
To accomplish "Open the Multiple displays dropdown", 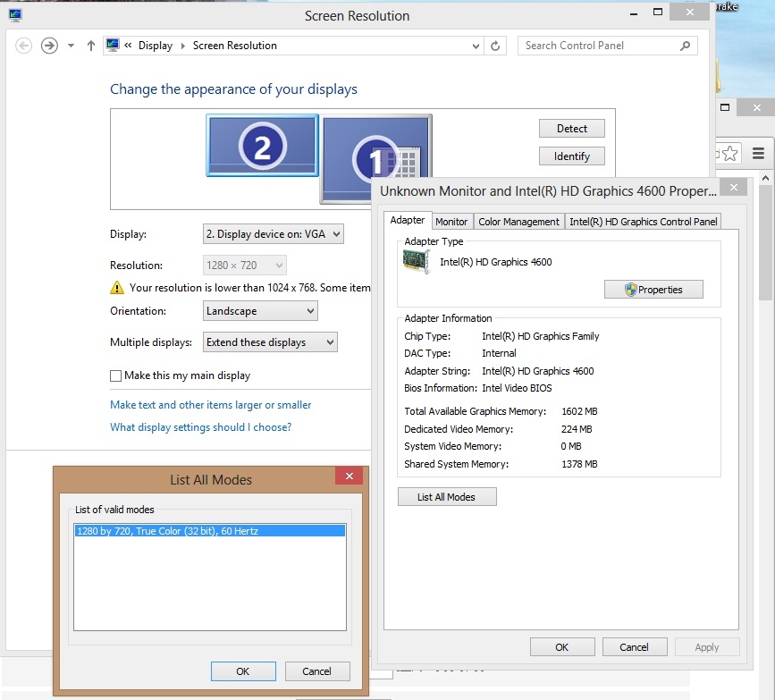I will (x=270, y=342).
